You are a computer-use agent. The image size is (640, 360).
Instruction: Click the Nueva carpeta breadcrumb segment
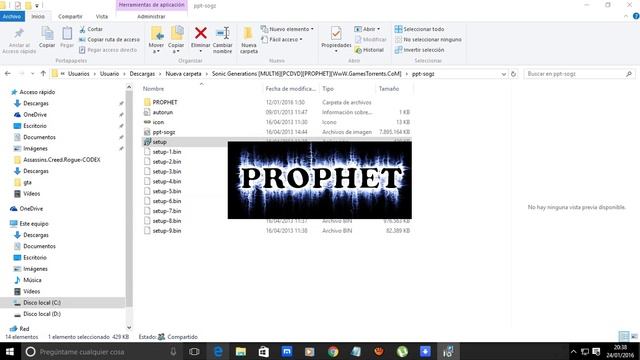click(x=183, y=74)
